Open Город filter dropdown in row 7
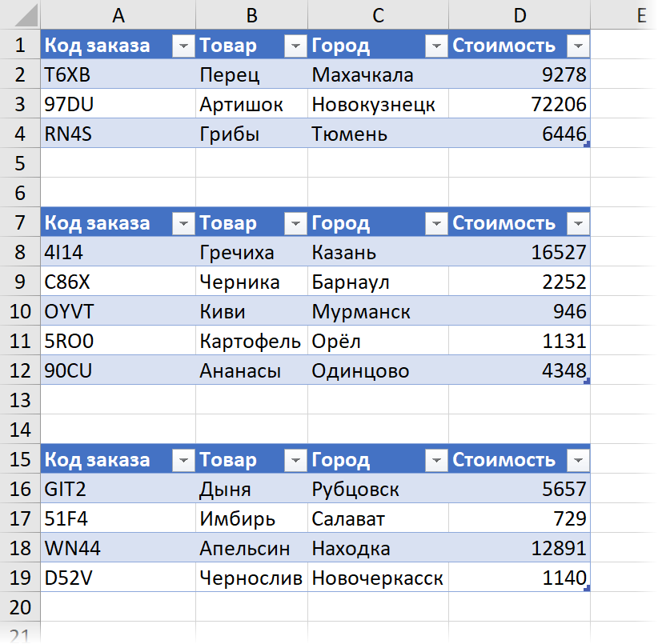Screen dimensions: 658x644 tap(436, 223)
